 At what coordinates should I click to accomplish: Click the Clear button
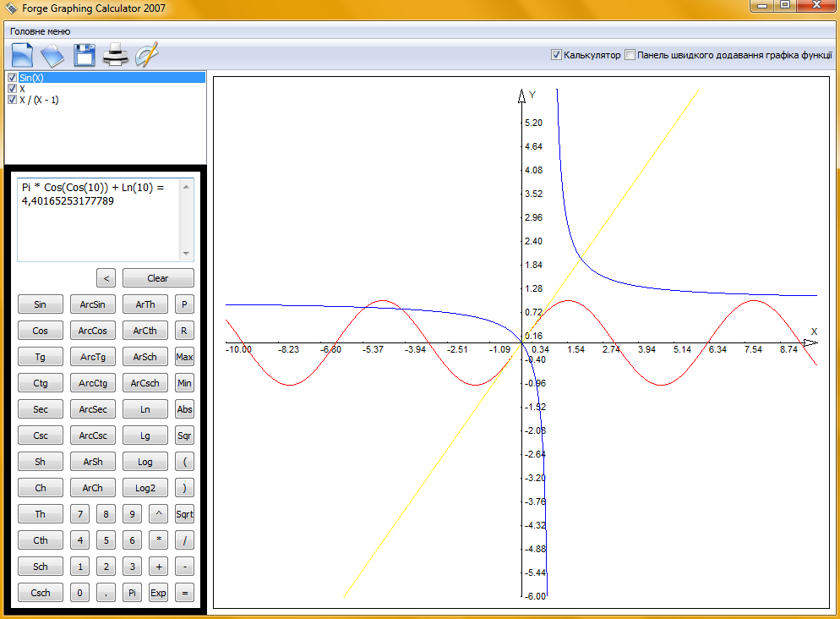(x=158, y=278)
